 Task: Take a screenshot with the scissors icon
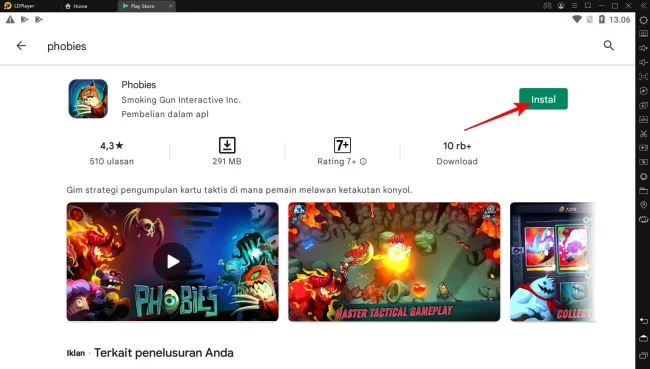click(643, 134)
